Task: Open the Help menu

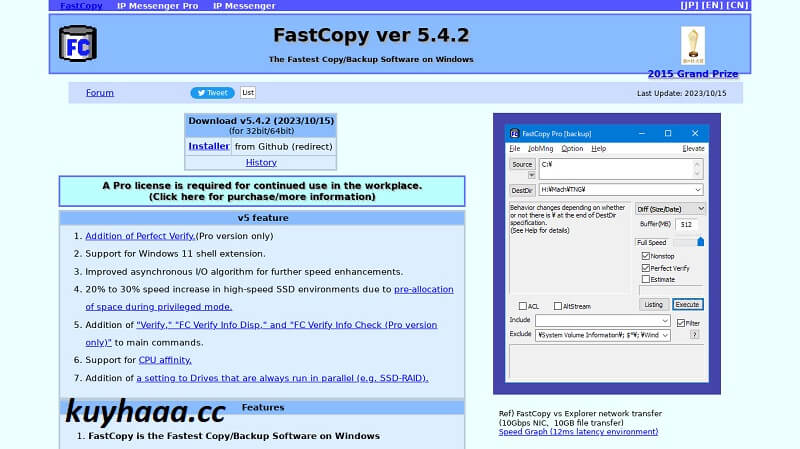Action: pyautogui.click(x=598, y=148)
